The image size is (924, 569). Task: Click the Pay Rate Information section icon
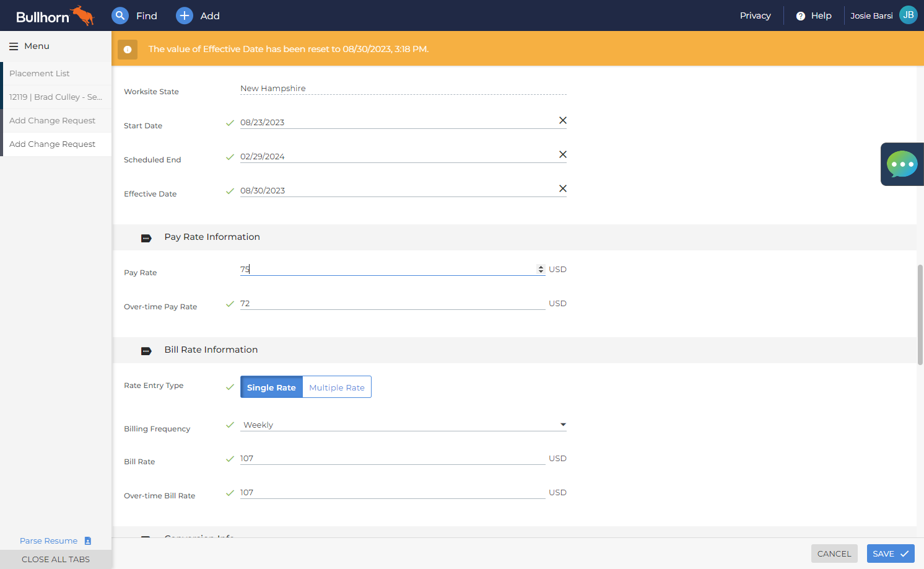pyautogui.click(x=146, y=238)
